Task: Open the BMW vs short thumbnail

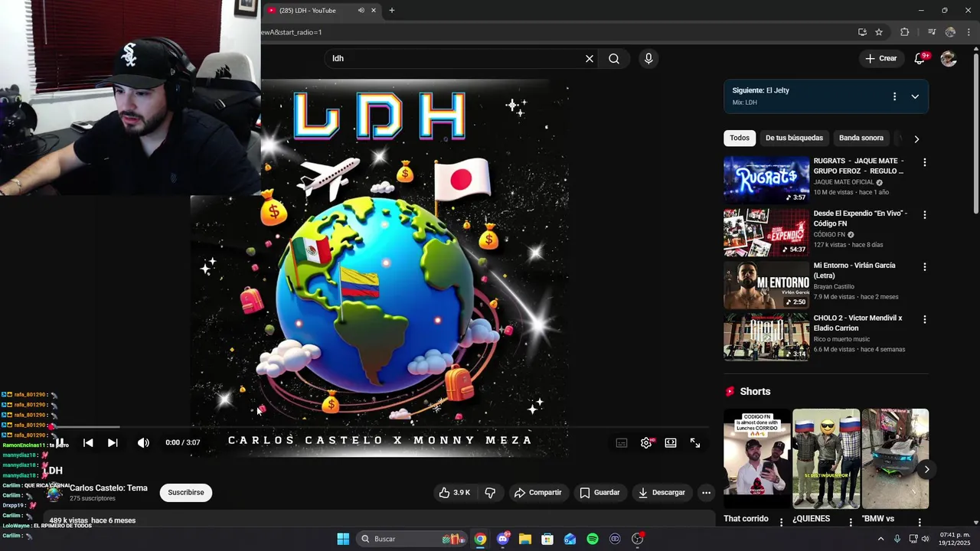Action: coord(895,458)
